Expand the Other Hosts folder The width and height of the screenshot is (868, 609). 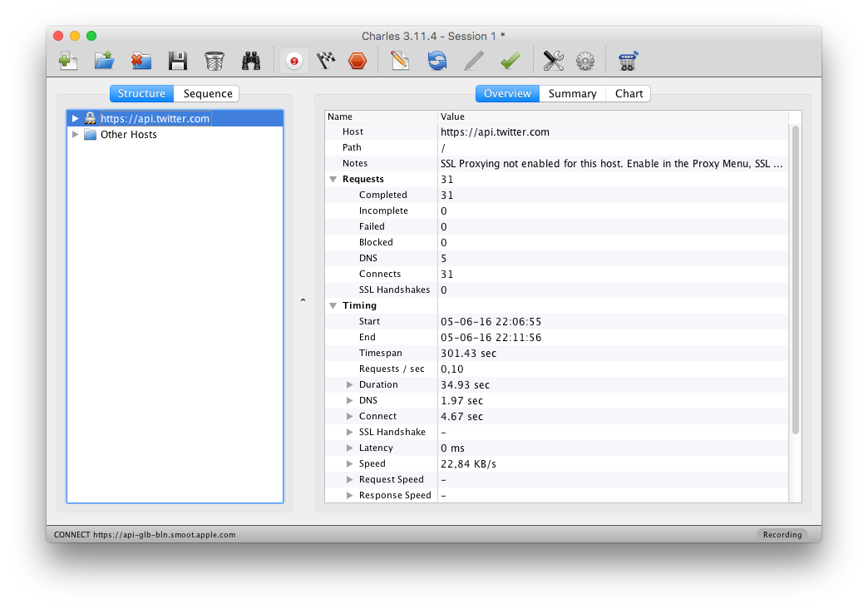pyautogui.click(x=75, y=135)
